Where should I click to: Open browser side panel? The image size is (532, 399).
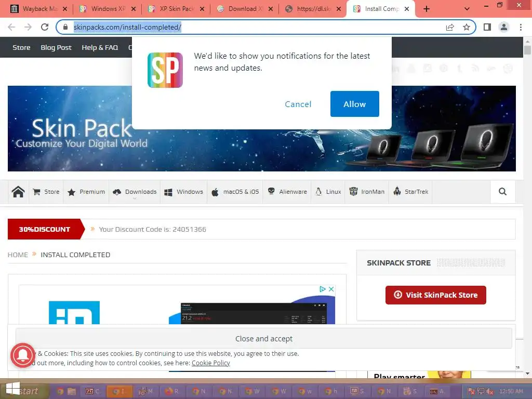coord(487,27)
